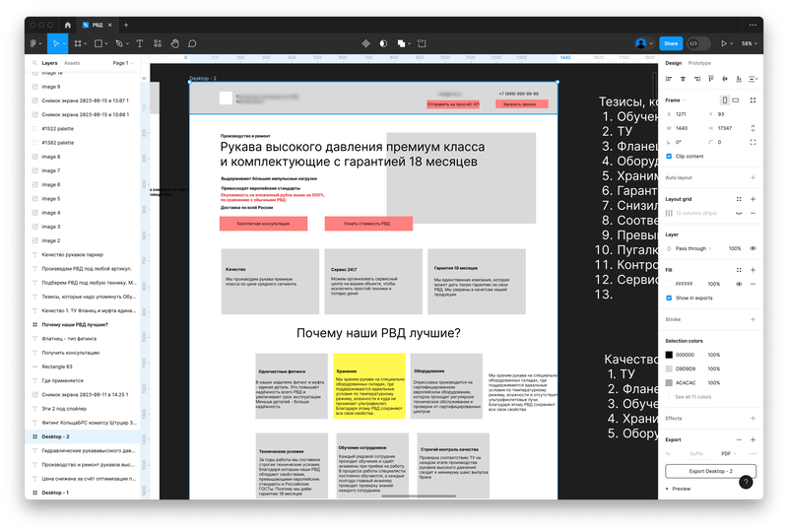Open the Page 1 dropdown
Screen dimensions: 788x532
122,63
